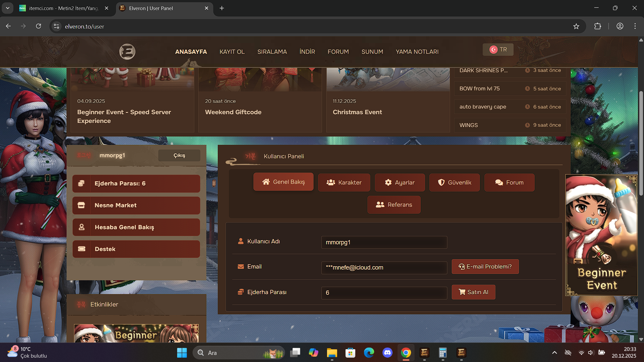
Task: Open the Chrome profile menu
Action: (x=620, y=26)
